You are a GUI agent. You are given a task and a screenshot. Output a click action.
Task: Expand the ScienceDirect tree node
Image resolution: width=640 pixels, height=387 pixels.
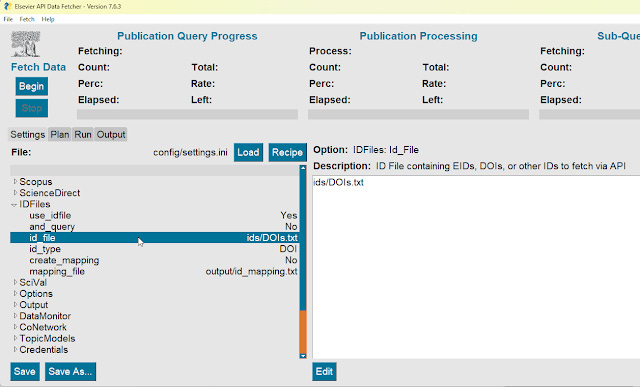pos(15,192)
